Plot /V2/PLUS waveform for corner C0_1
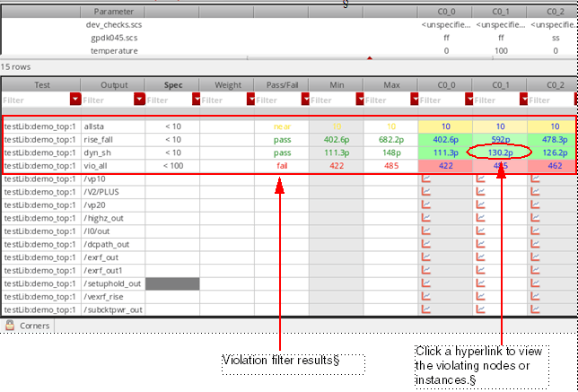The image size is (578, 392). 481,192
